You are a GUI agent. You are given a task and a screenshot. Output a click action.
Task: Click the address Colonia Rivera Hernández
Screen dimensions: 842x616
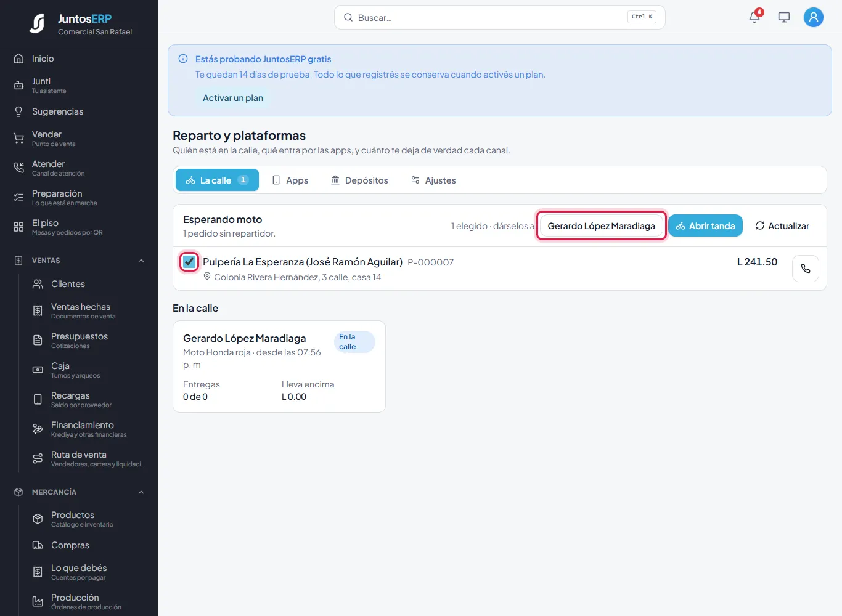pyautogui.click(x=297, y=277)
